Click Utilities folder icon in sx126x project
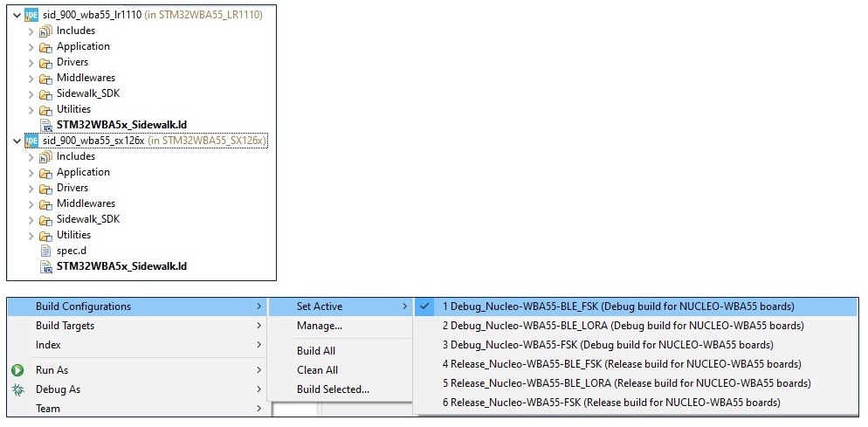 (45, 235)
